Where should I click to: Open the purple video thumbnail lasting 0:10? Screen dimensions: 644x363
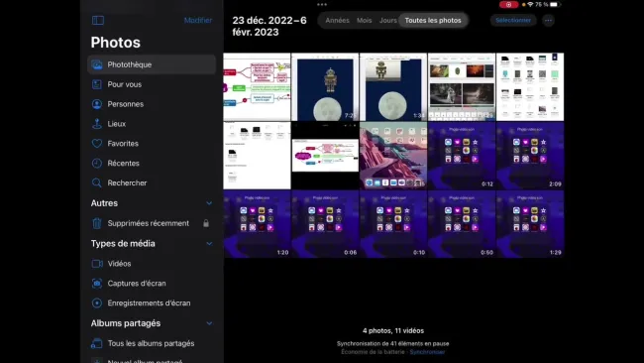(x=393, y=224)
